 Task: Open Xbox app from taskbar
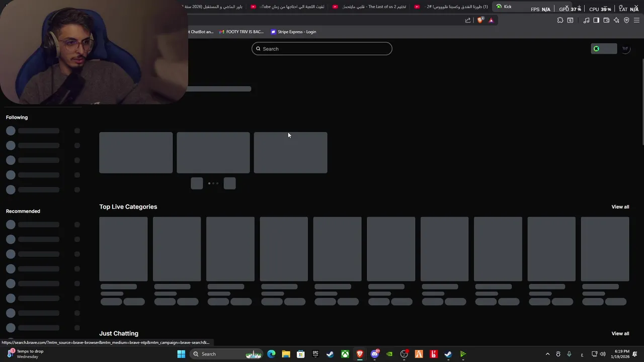click(345, 354)
